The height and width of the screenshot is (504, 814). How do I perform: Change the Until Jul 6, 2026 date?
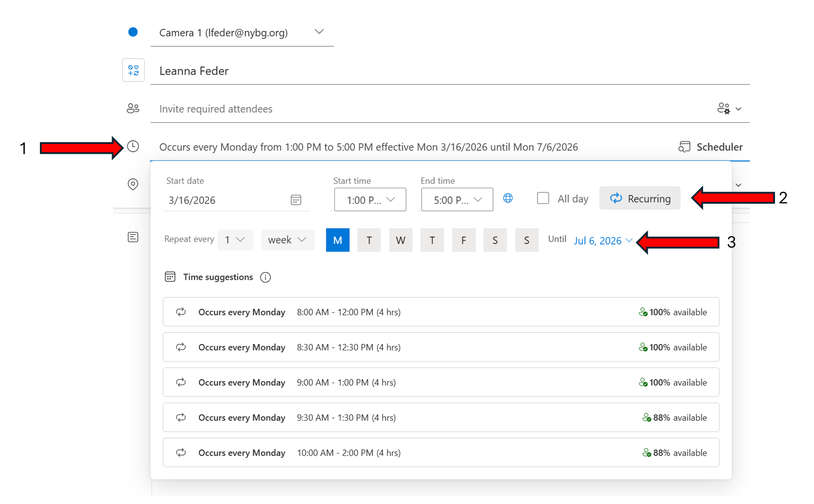603,241
